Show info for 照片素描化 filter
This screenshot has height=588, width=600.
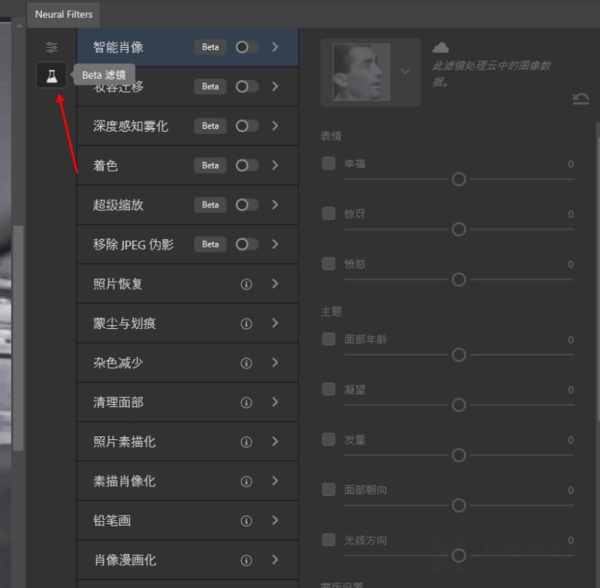[246, 442]
